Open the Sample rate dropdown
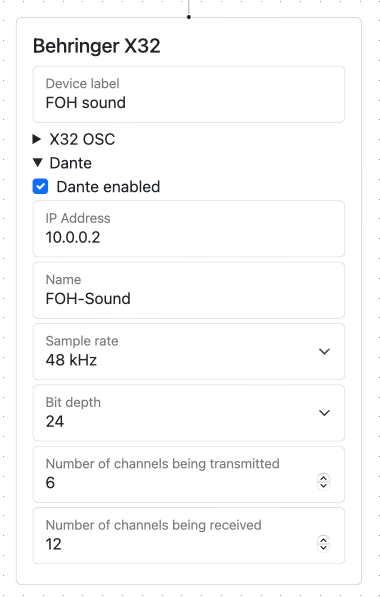This screenshot has width=380, height=597. (x=189, y=351)
